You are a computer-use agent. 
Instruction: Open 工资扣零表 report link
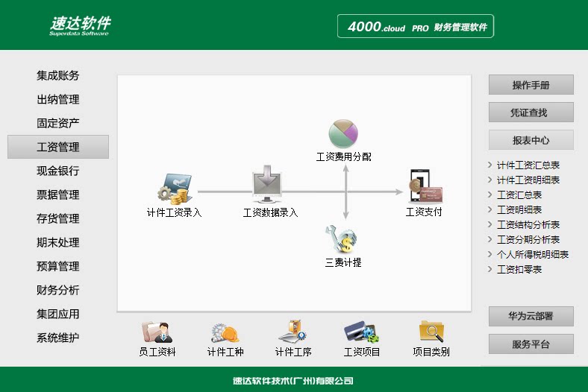pyautogui.click(x=519, y=270)
